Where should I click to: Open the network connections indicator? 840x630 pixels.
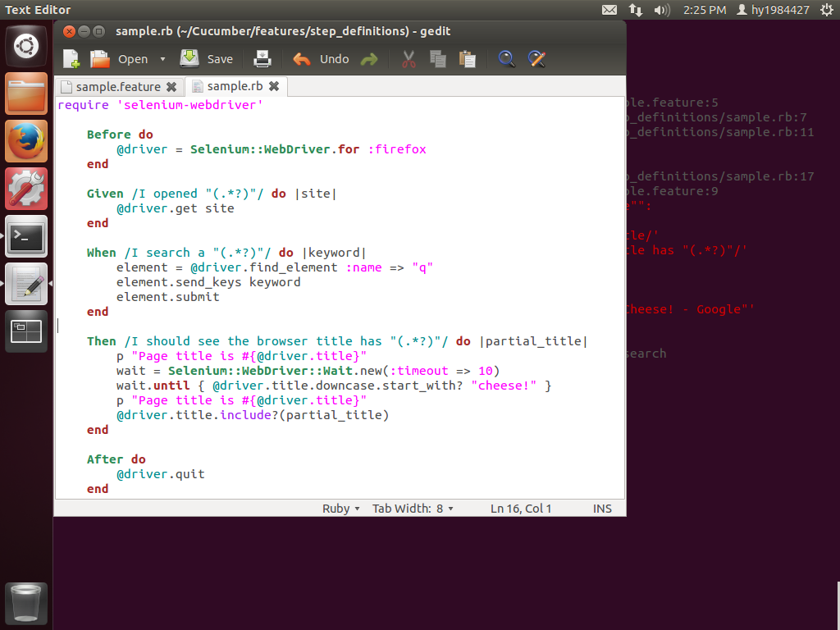pyautogui.click(x=636, y=10)
